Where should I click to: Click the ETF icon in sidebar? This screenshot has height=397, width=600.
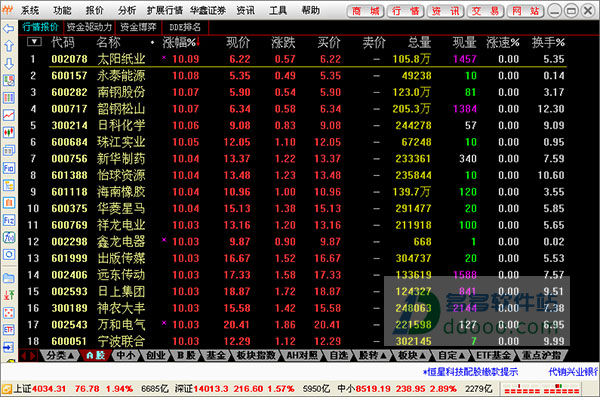8,329
